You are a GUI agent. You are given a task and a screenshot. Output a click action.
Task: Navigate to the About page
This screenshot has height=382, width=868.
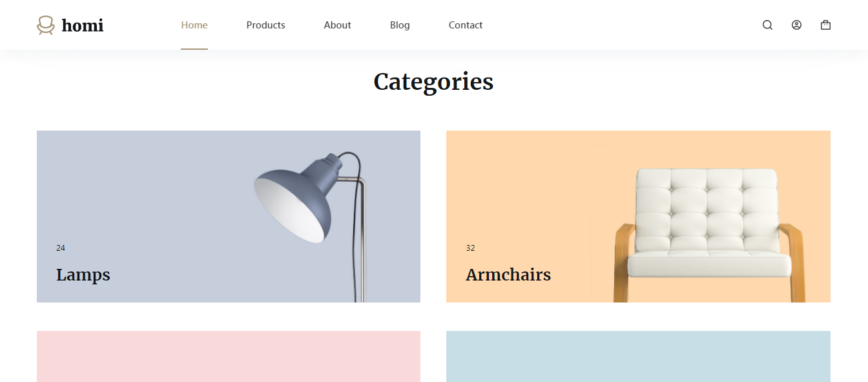[337, 25]
